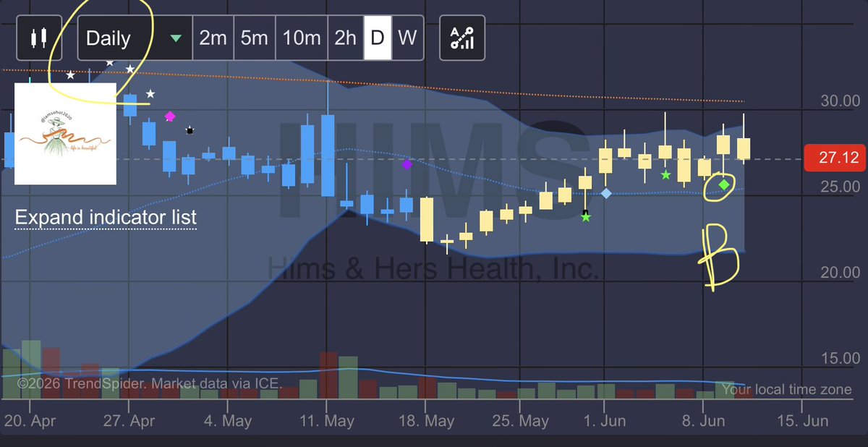Click the 20. Apr date label
Viewport: 868px width, 447px height.
28,420
